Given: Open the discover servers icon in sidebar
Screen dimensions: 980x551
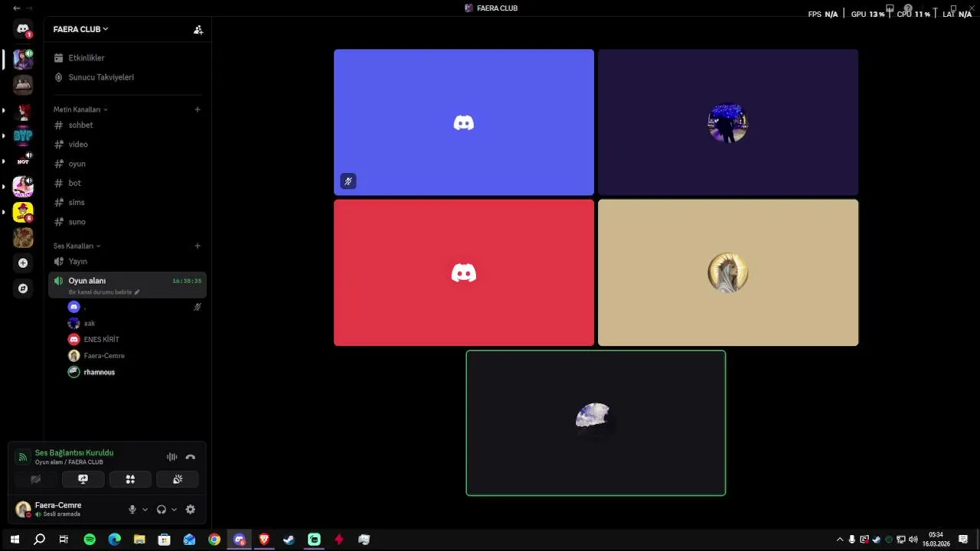Looking at the screenshot, I should [x=23, y=289].
